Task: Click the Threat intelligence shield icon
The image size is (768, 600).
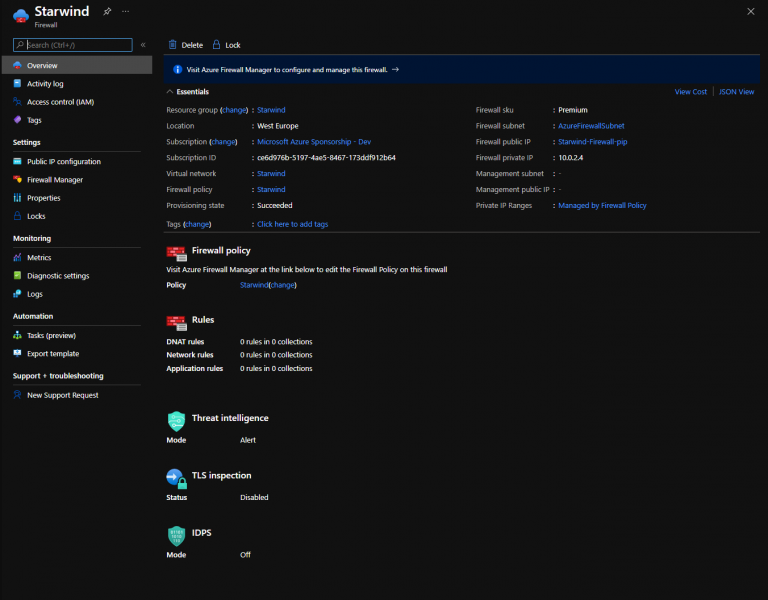Action: point(176,421)
